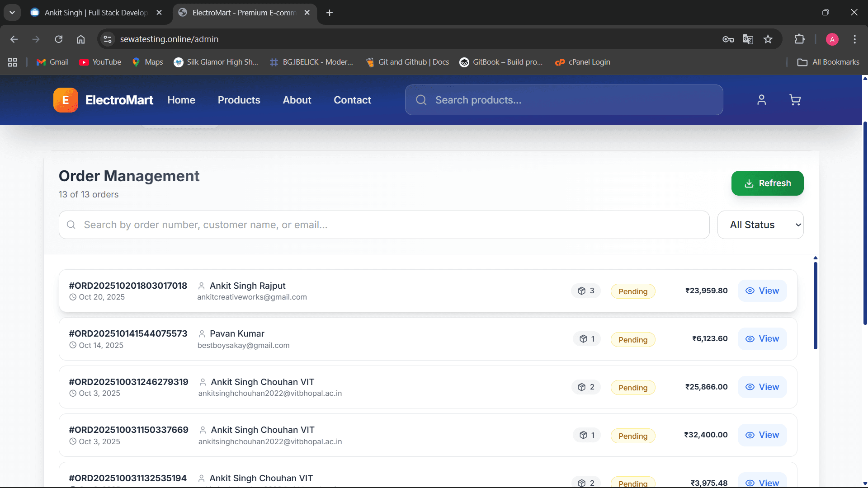View order #ORD202510201803017018 details
The image size is (868, 488).
(762, 291)
